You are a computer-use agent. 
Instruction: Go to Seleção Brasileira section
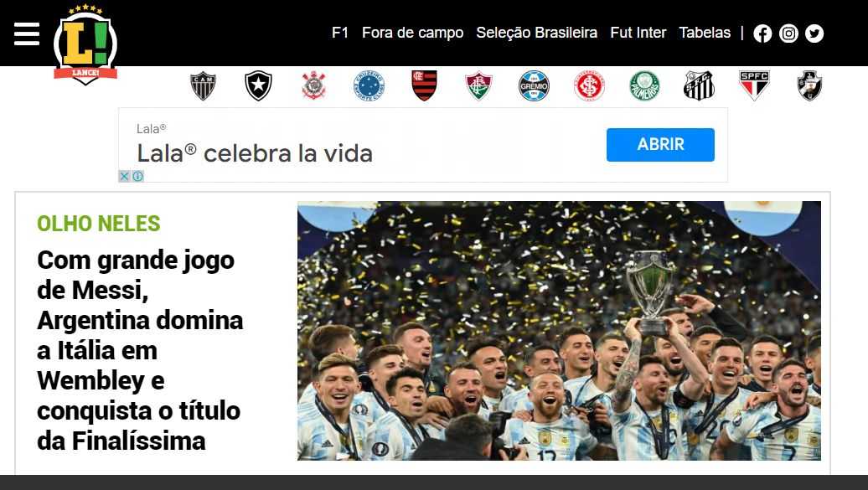(536, 33)
